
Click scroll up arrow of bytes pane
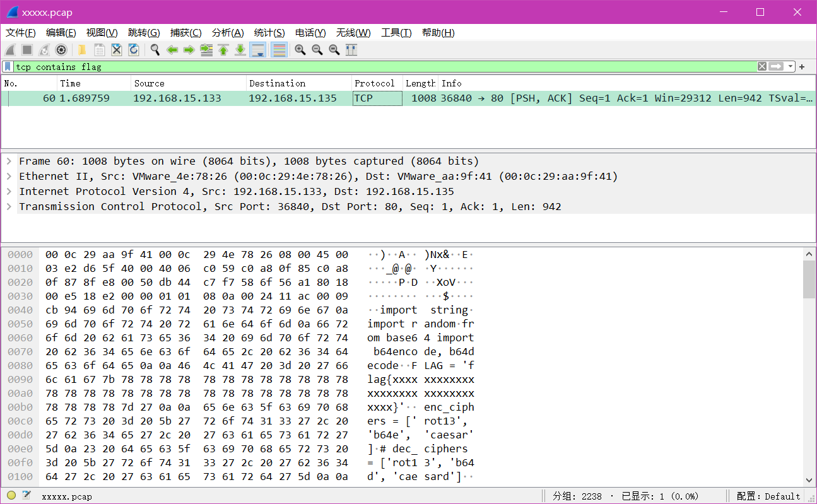tap(809, 254)
